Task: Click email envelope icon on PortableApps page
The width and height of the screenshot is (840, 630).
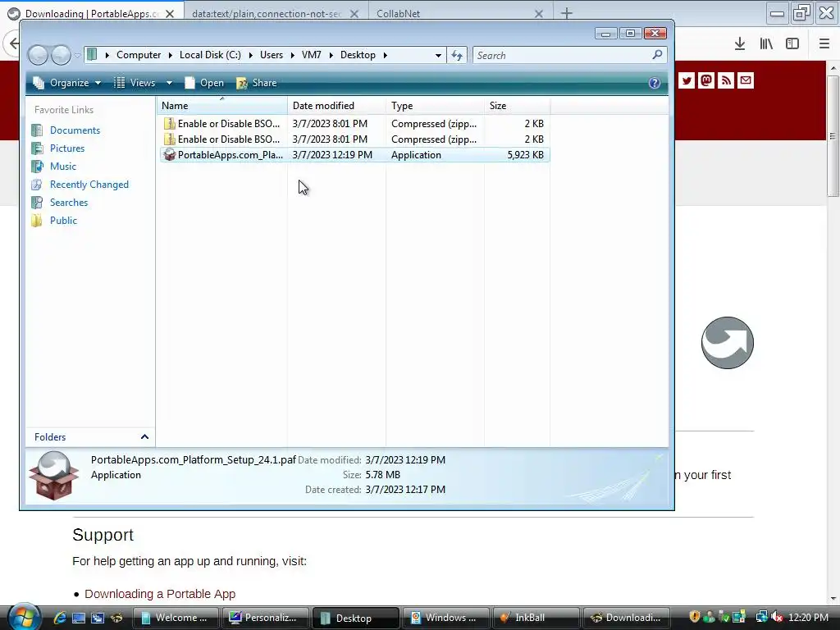Action: (x=745, y=81)
